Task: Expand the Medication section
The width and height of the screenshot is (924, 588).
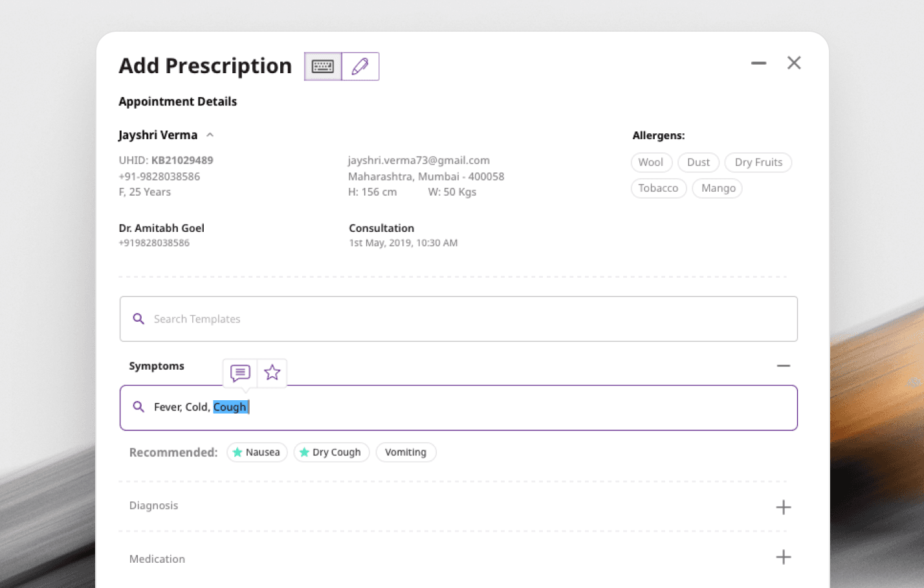Action: point(784,557)
